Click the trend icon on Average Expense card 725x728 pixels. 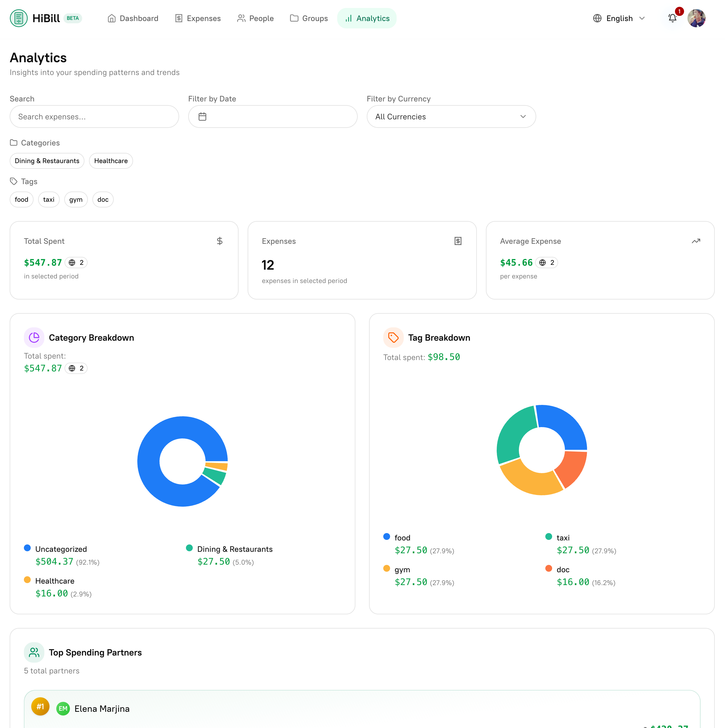click(x=696, y=241)
